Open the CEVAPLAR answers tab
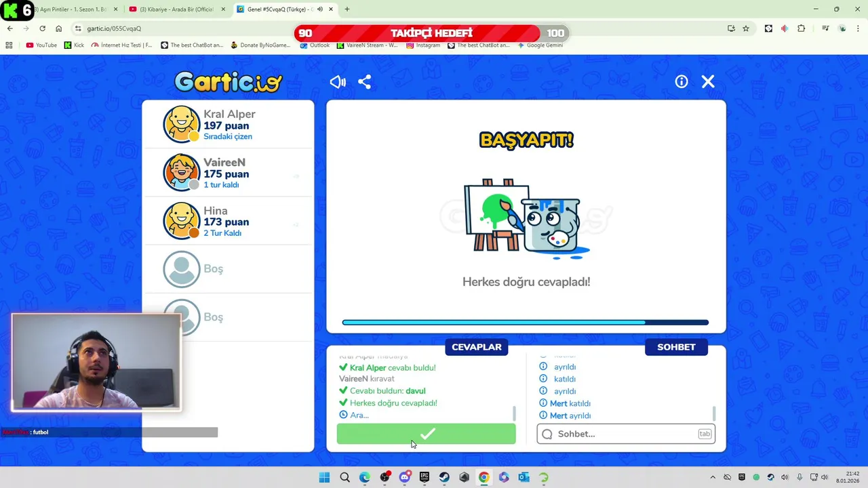Viewport: 868px width, 488px height. click(x=477, y=347)
